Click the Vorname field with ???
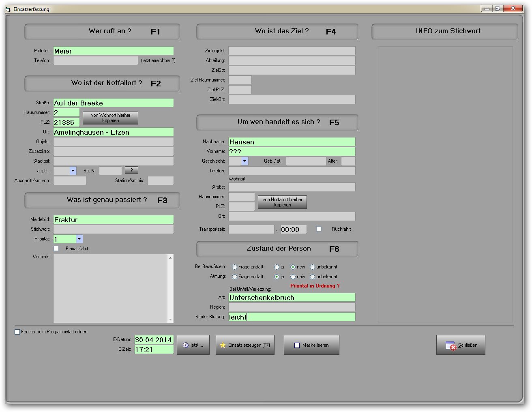The height and width of the screenshot is (412, 532). pos(292,151)
